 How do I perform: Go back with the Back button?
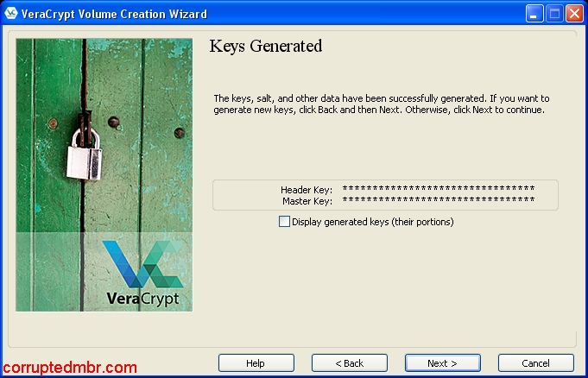point(350,363)
